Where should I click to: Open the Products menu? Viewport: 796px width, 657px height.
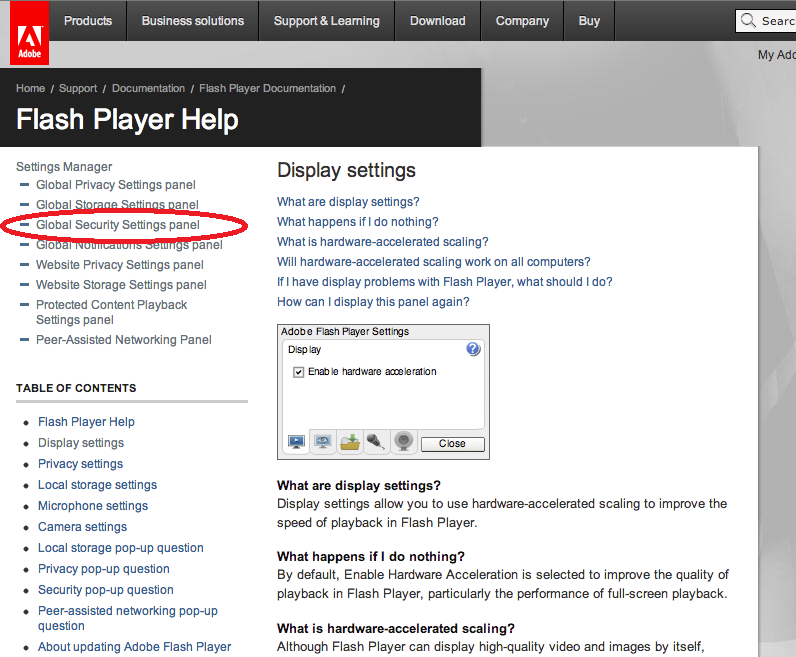pyautogui.click(x=88, y=21)
